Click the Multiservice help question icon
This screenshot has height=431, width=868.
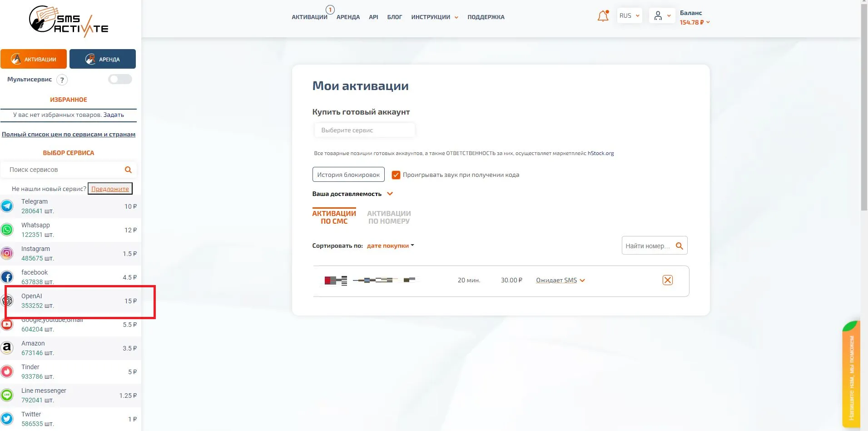(62, 80)
